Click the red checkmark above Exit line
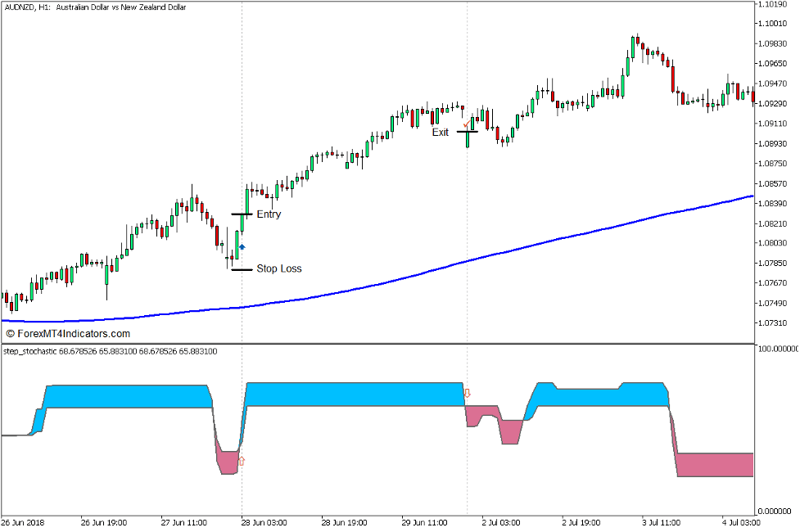This screenshot has width=800, height=532. click(x=467, y=124)
